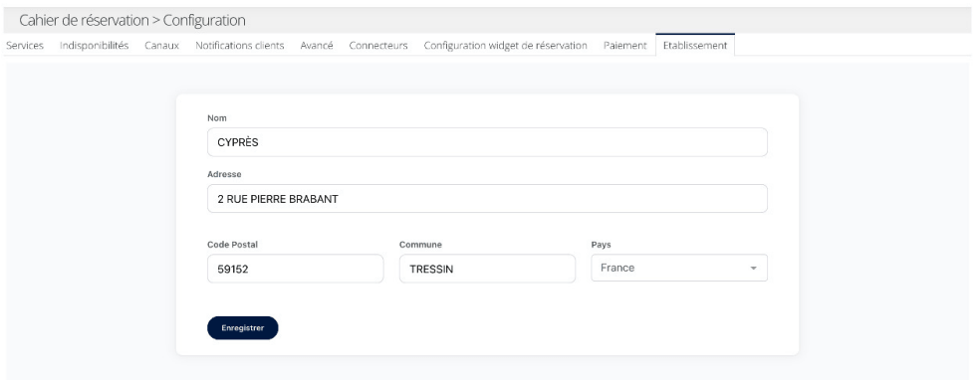Click the Adresse label
Screen dimensions: 980x380
(x=224, y=174)
